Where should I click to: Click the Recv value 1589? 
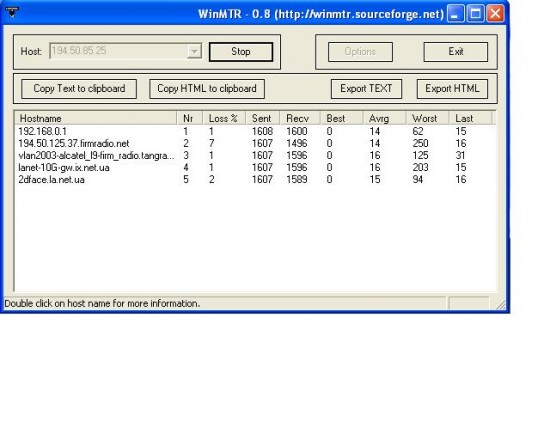[297, 180]
